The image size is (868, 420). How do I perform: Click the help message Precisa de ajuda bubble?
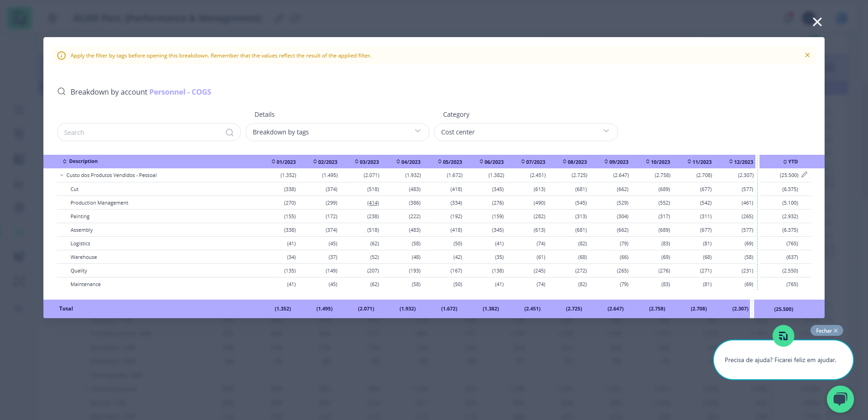coord(783,360)
